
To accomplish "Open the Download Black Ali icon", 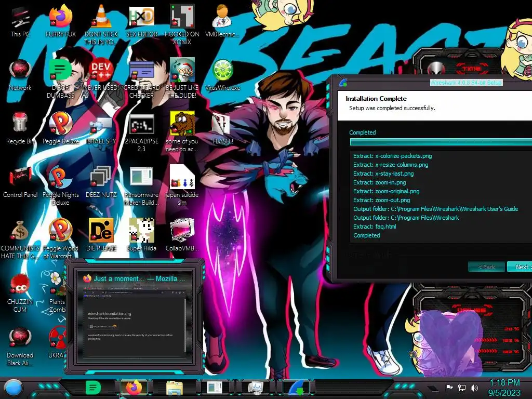I will (20, 346).
